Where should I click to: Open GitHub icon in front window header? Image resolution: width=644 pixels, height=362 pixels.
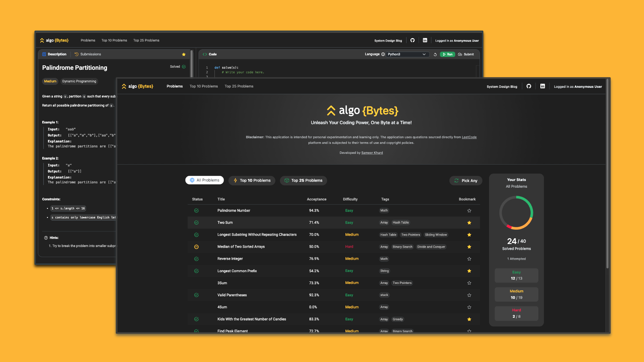529,86
